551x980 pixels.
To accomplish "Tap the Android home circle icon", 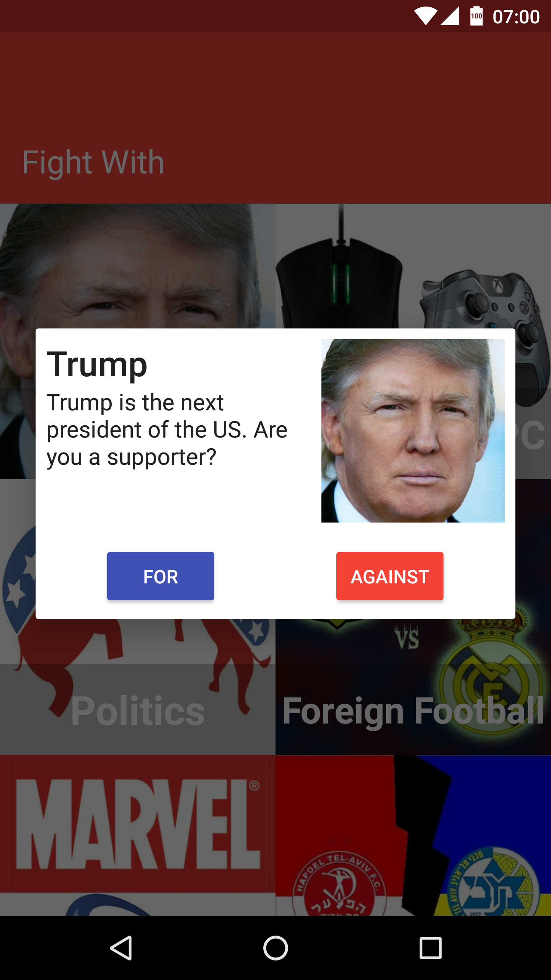I will (275, 948).
